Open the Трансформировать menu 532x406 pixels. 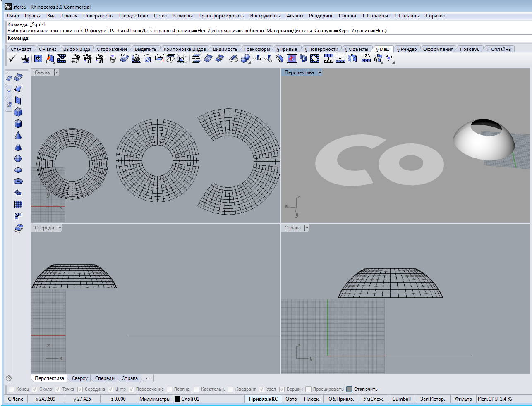click(x=221, y=16)
